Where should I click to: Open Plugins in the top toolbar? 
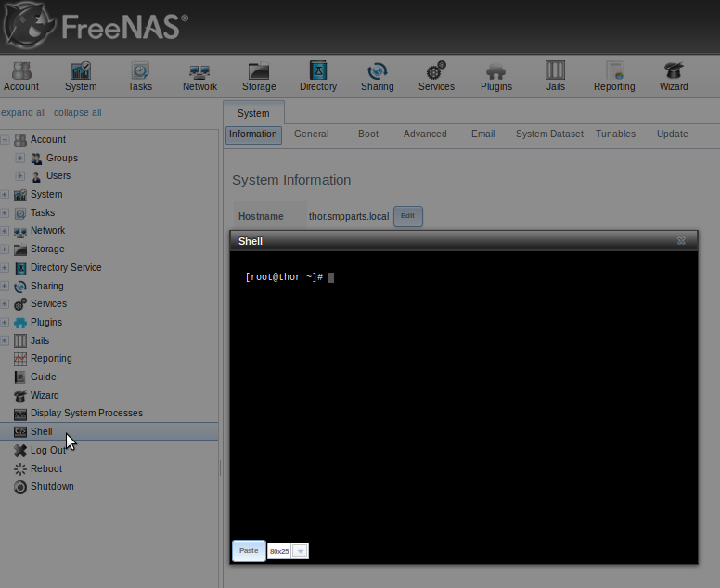(x=495, y=77)
